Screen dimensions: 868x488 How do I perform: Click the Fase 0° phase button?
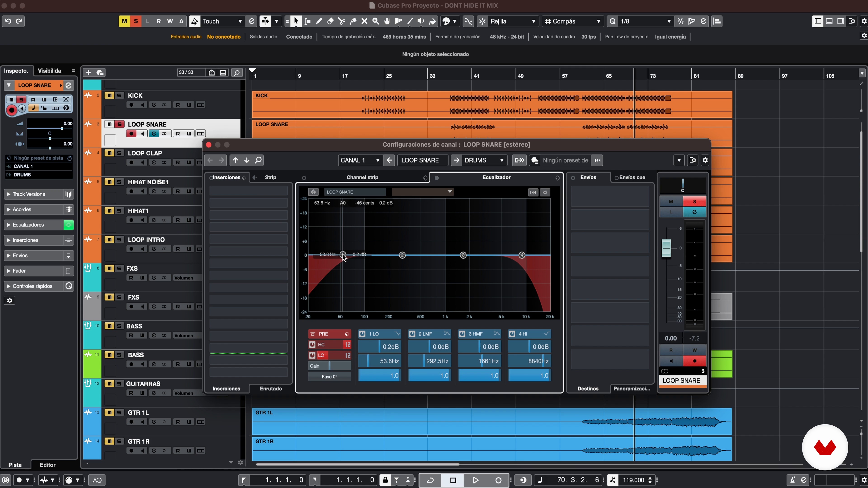(330, 377)
